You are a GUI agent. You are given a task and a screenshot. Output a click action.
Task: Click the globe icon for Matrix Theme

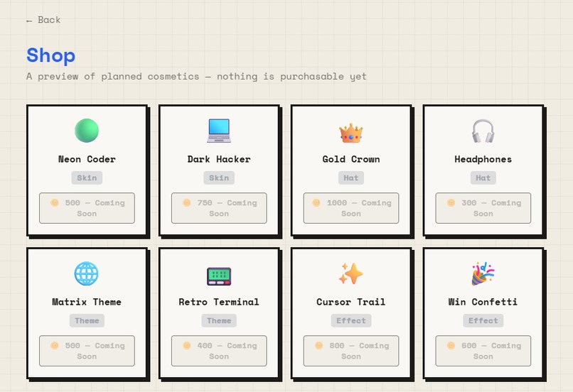pos(87,273)
